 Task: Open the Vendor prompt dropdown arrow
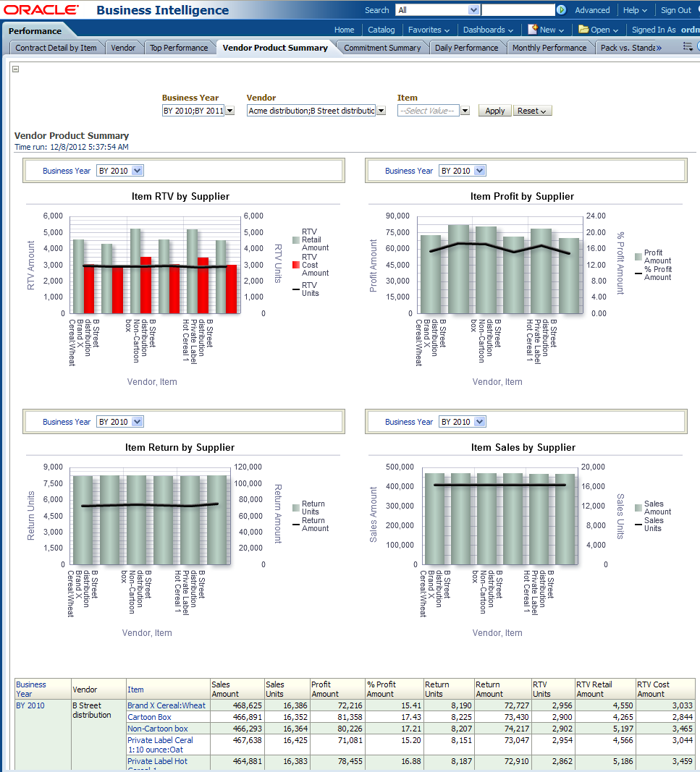pos(381,111)
